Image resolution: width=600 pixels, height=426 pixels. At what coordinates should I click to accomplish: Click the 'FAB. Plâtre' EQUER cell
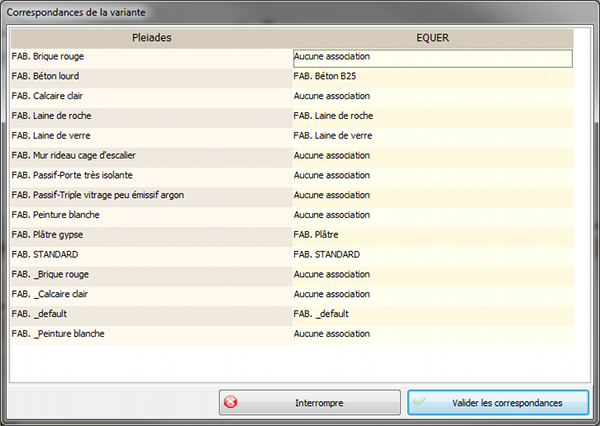click(433, 237)
